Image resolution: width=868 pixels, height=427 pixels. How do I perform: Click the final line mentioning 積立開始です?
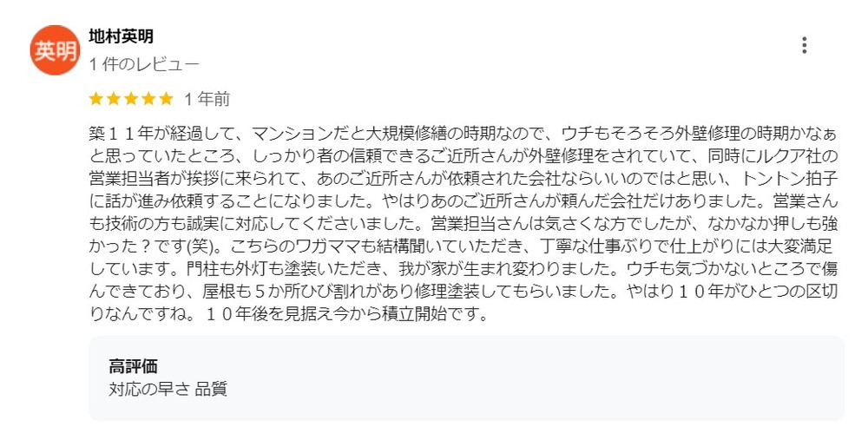[x=288, y=314]
